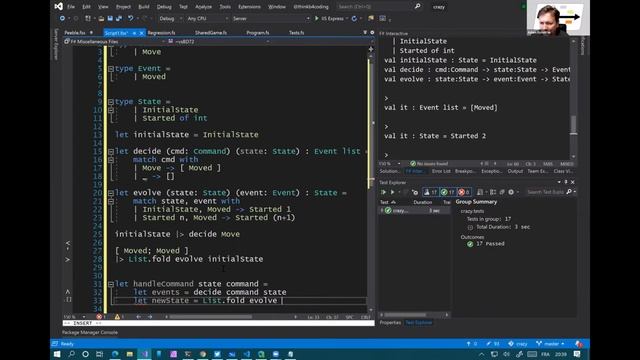Toggle pin on Pebble.fsx tab
The height and width of the screenshot is (360, 640).
click(91, 32)
